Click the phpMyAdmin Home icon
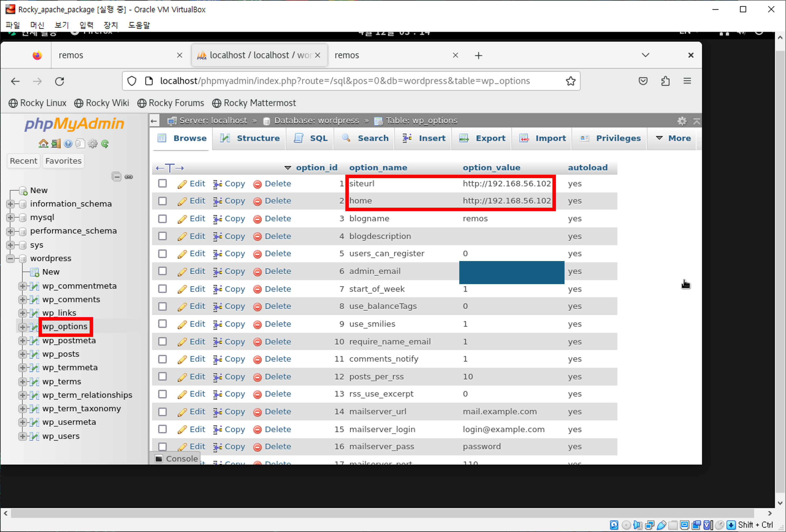Screen dimensions: 786x532 [x=43, y=144]
